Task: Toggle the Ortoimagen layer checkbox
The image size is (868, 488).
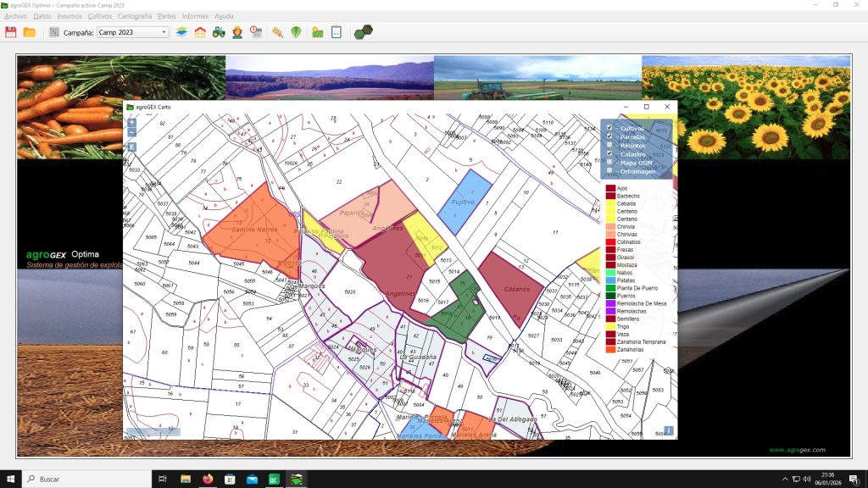Action: (x=609, y=171)
